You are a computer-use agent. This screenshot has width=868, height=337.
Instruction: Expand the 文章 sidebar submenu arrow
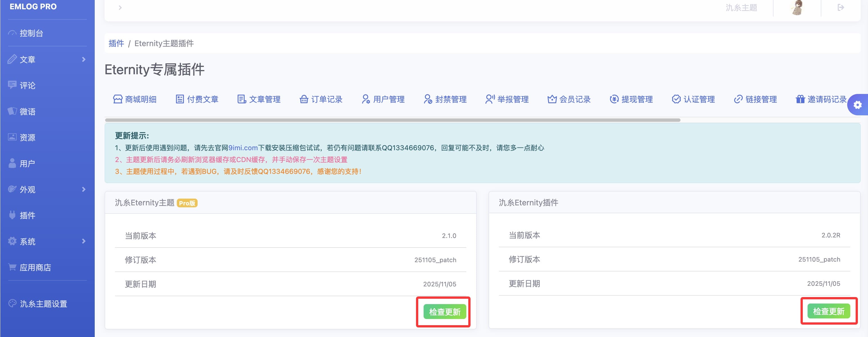click(83, 59)
